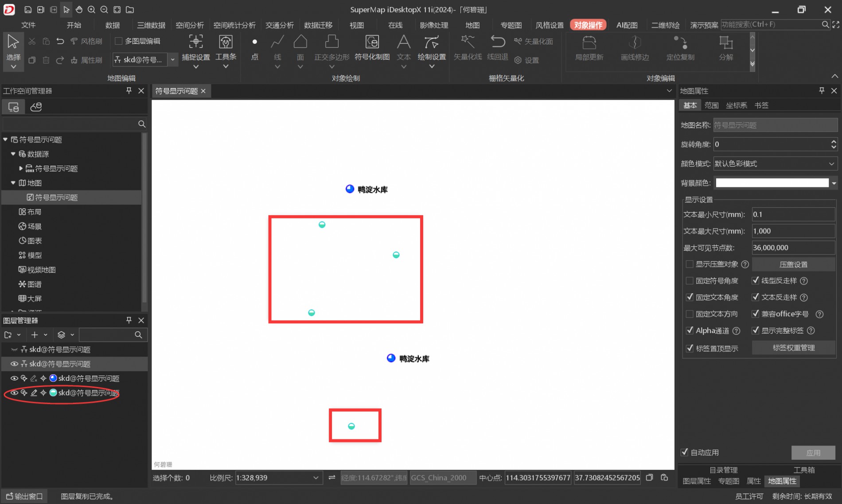Open the editable layer skd dropdown
The image size is (842, 504).
click(x=173, y=59)
